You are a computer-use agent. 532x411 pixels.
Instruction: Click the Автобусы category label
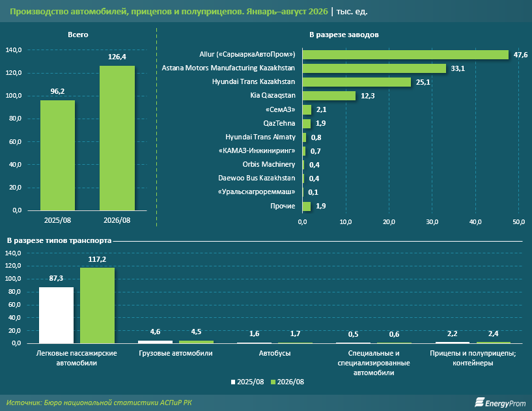(x=275, y=353)
